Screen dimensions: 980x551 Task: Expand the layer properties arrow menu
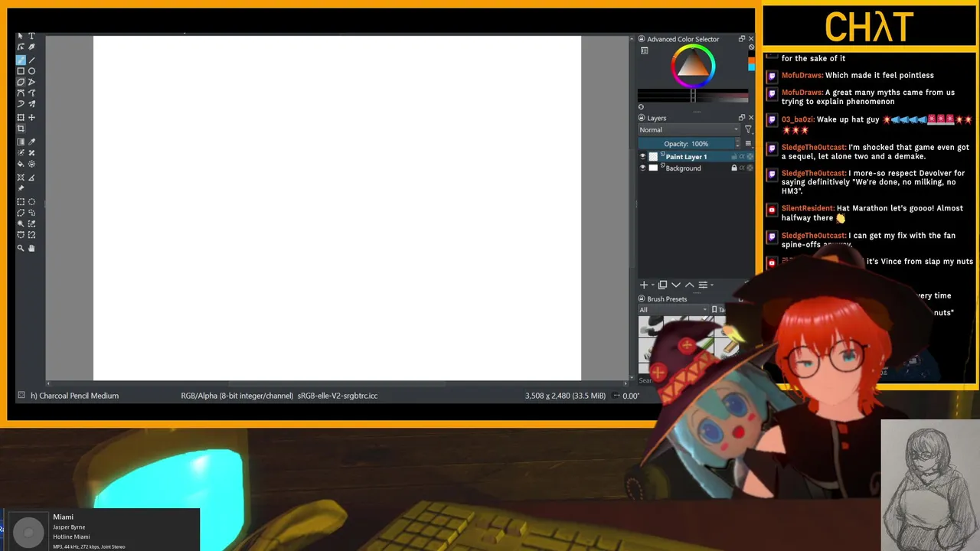point(712,285)
